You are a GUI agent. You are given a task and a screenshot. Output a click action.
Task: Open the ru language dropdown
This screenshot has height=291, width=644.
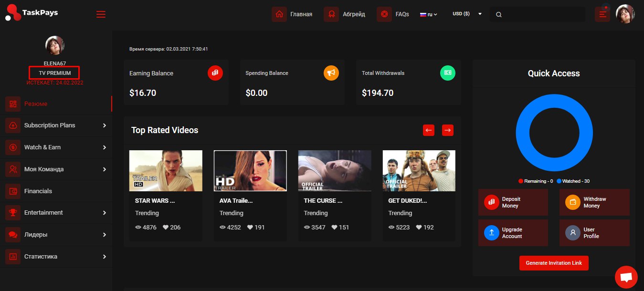(429, 14)
